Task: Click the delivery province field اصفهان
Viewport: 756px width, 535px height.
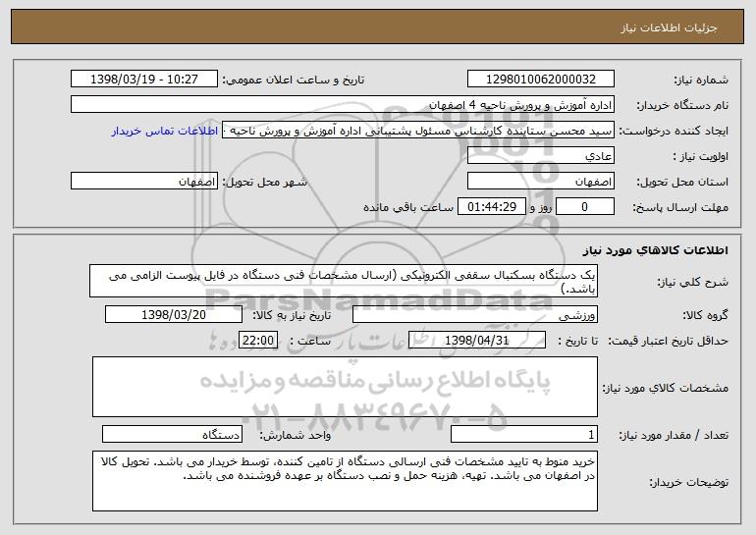Action: point(540,182)
